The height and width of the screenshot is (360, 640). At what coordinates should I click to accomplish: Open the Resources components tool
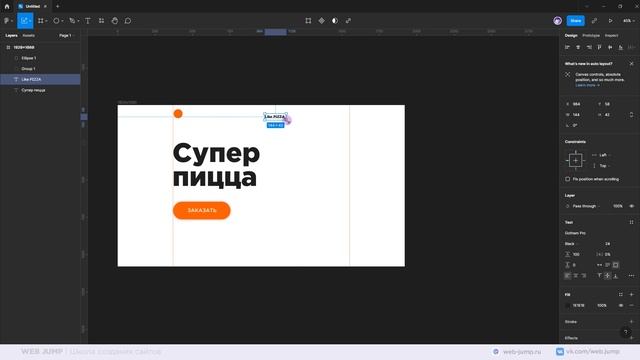point(101,20)
